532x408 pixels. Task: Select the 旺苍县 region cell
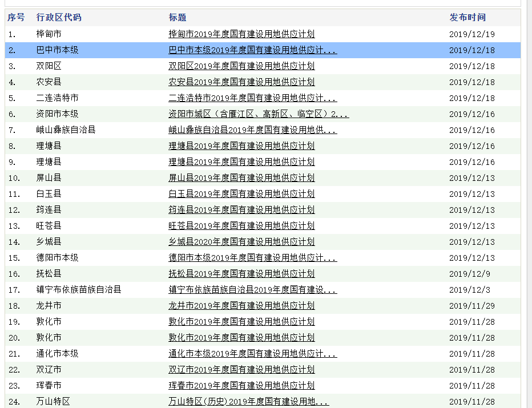click(x=49, y=226)
